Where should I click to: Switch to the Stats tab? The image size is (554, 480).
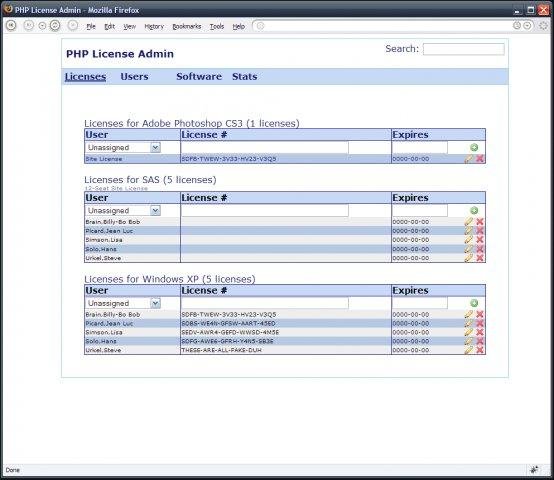pos(244,77)
